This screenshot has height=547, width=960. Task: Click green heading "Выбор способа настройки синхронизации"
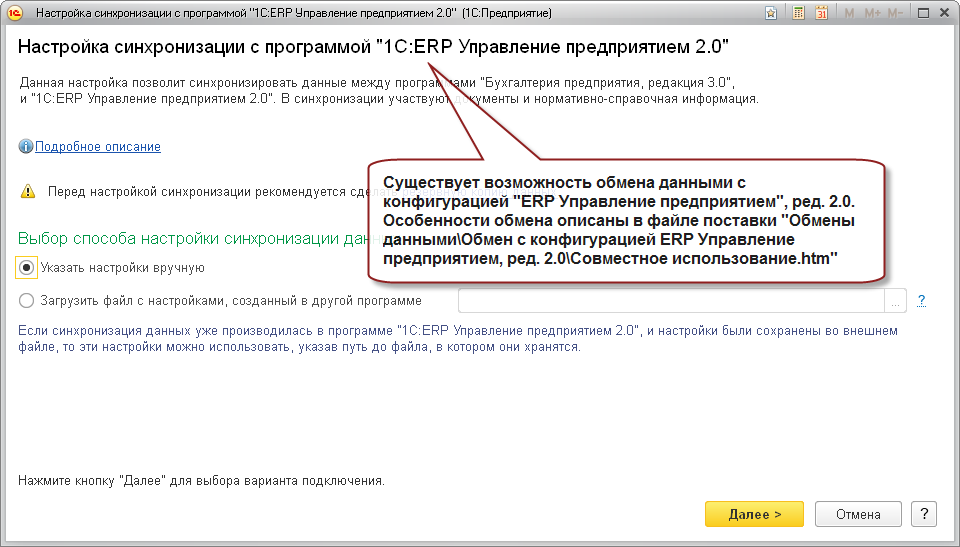[194, 238]
